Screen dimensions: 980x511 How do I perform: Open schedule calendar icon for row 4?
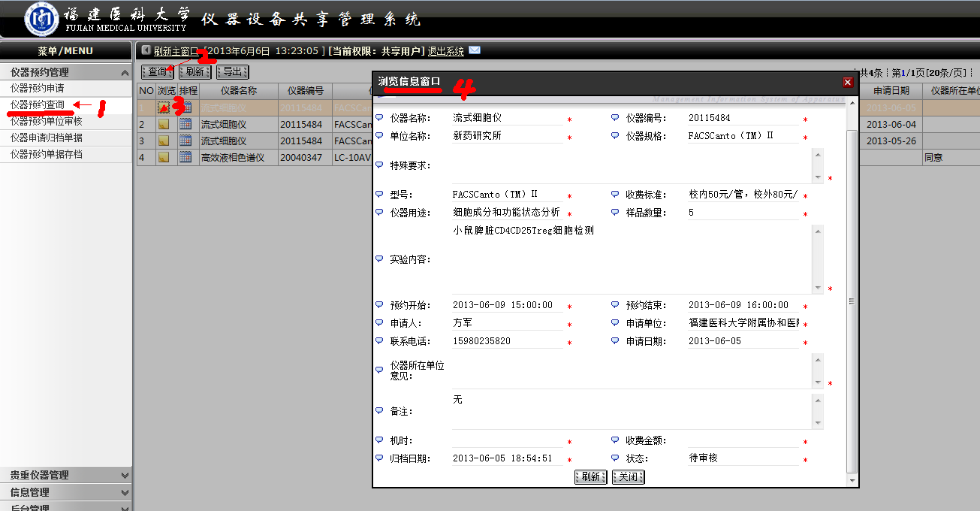point(185,157)
